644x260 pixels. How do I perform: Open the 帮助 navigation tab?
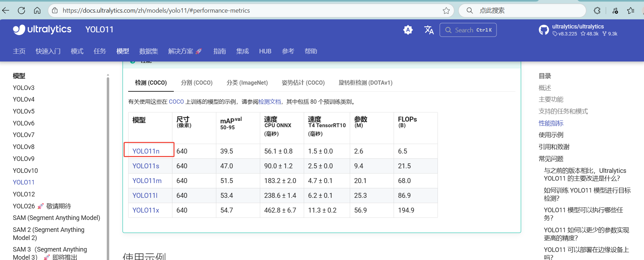(311, 51)
